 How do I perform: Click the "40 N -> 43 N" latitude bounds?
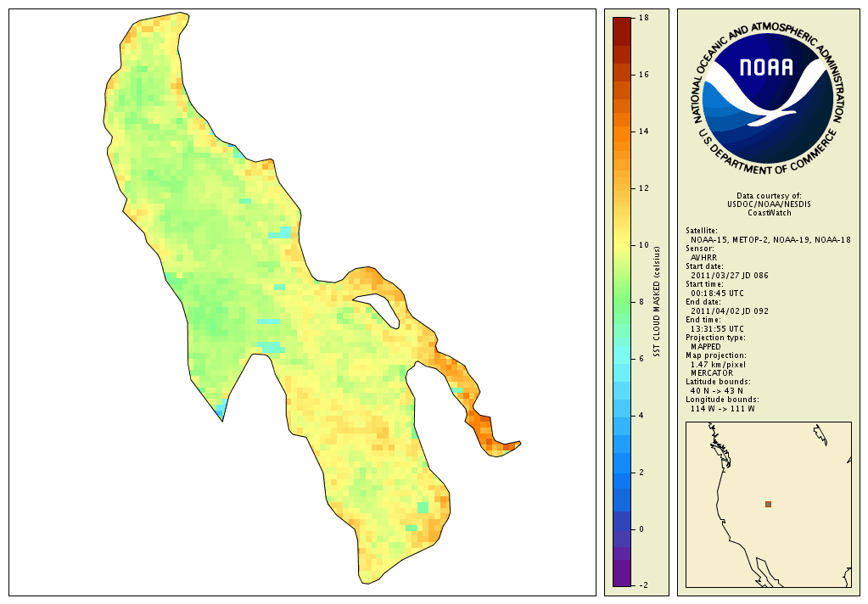[718, 391]
